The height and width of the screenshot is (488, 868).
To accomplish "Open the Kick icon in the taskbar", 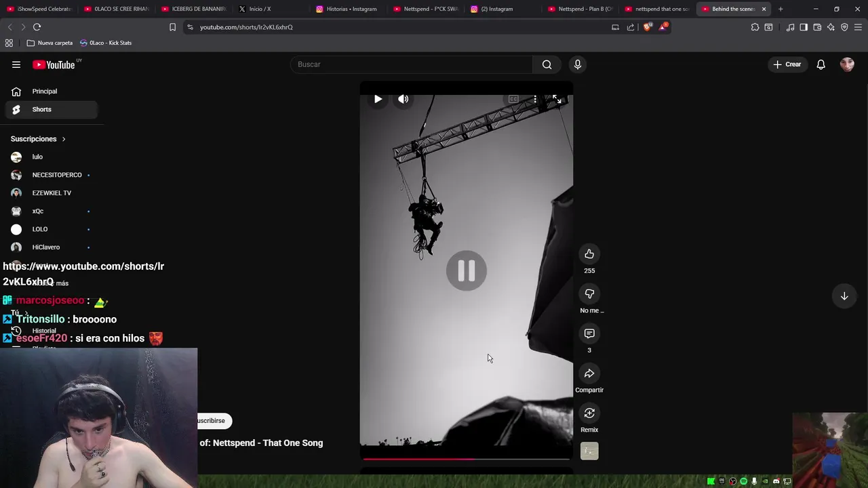I will point(711,481).
